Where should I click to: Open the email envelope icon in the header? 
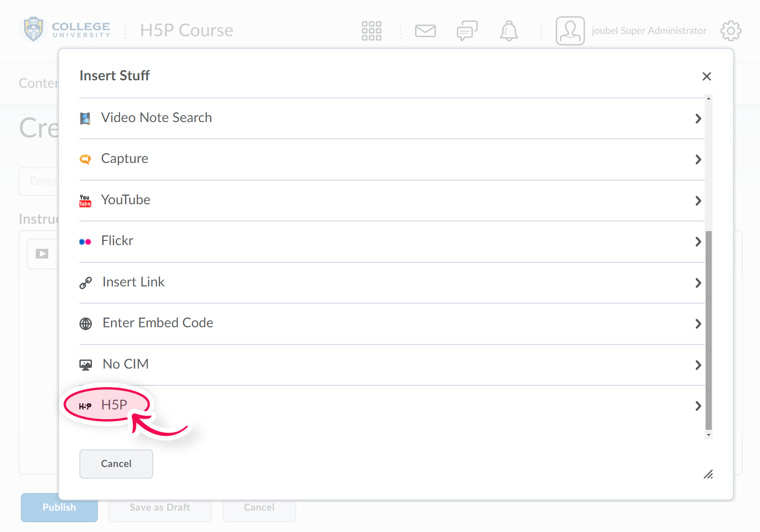pyautogui.click(x=425, y=31)
